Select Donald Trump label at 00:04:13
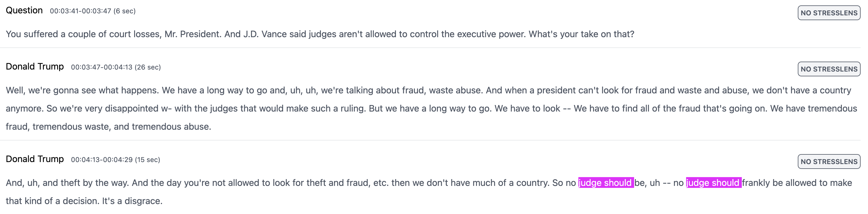Image resolution: width=868 pixels, height=214 pixels. point(35,159)
